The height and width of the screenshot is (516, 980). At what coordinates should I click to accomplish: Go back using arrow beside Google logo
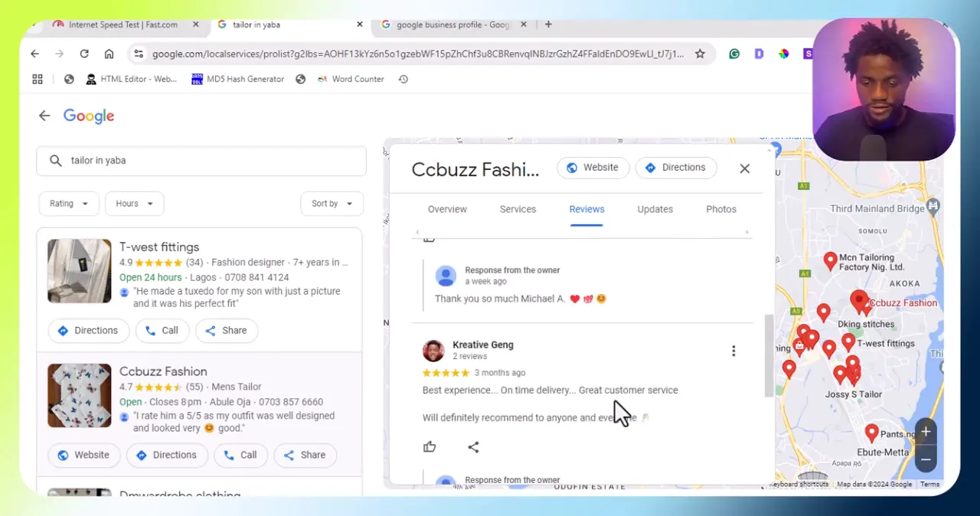click(x=44, y=116)
